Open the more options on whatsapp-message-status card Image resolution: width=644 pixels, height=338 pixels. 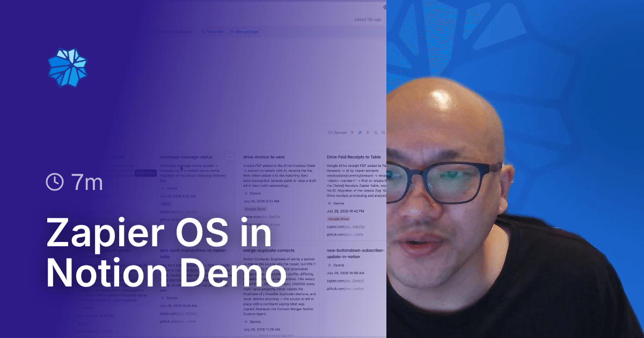click(x=230, y=157)
